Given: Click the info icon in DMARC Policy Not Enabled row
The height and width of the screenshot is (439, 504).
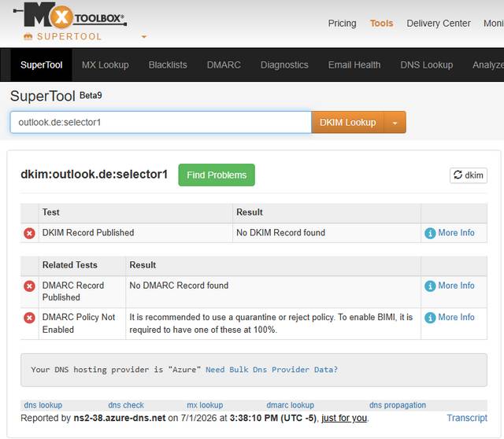Looking at the screenshot, I should (x=430, y=318).
